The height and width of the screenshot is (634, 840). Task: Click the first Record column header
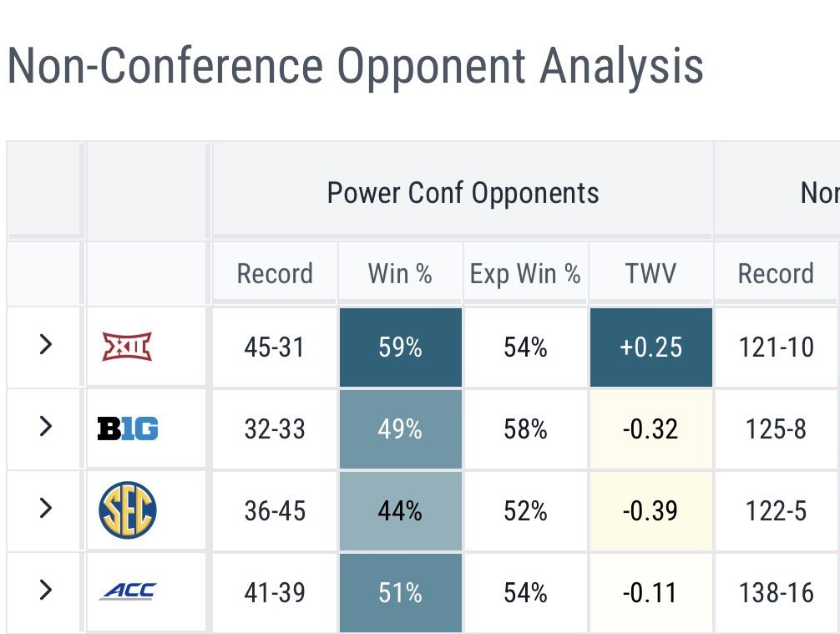(275, 274)
